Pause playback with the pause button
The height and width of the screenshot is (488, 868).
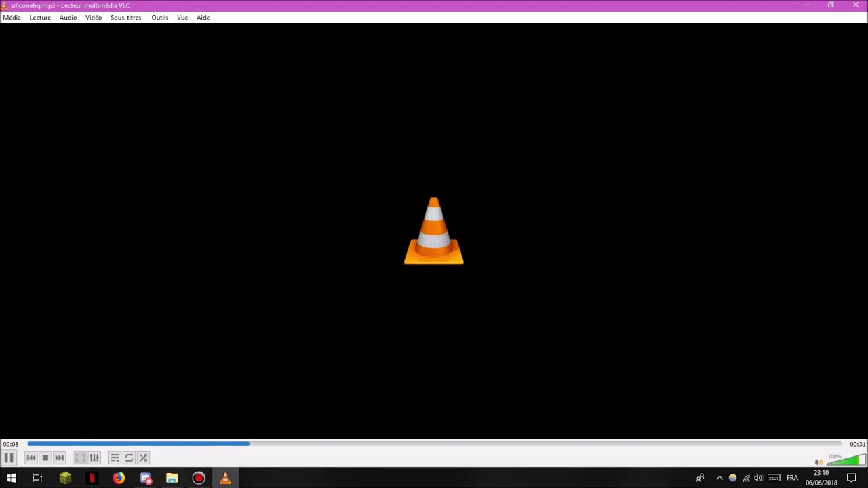click(x=9, y=458)
